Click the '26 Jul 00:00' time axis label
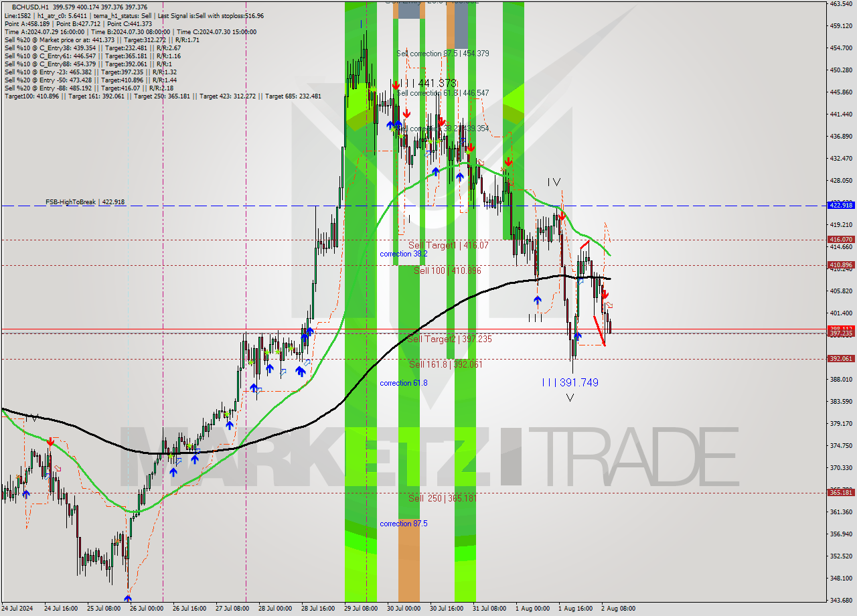The image size is (857, 616). point(145,609)
